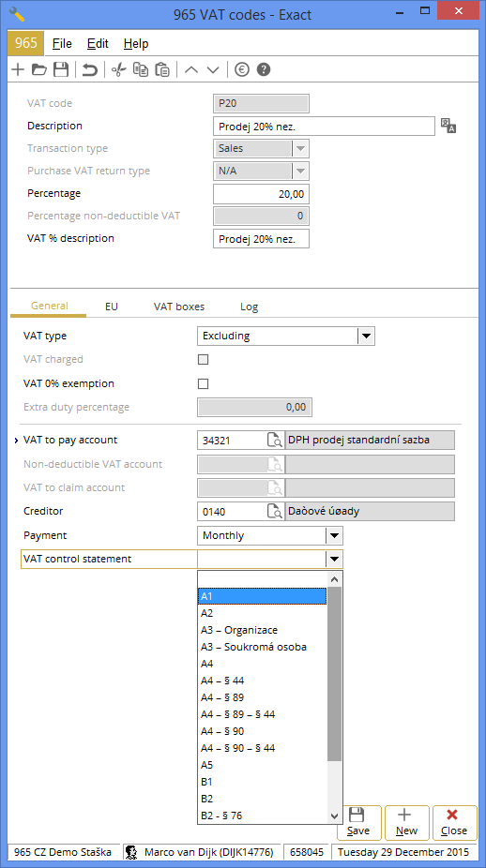Toggle the VAT charged checkbox
The height and width of the screenshot is (868, 486).
tap(204, 360)
